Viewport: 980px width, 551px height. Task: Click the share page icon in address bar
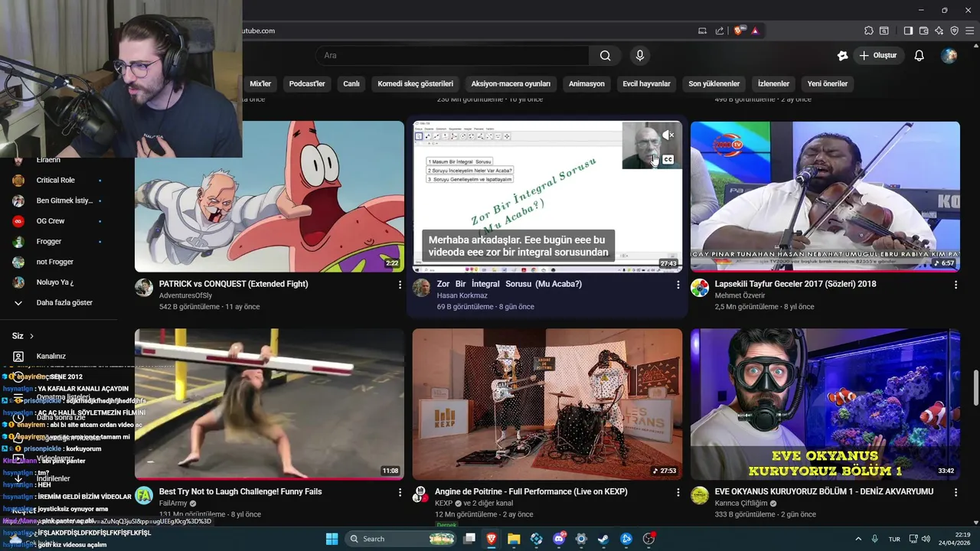coord(720,31)
